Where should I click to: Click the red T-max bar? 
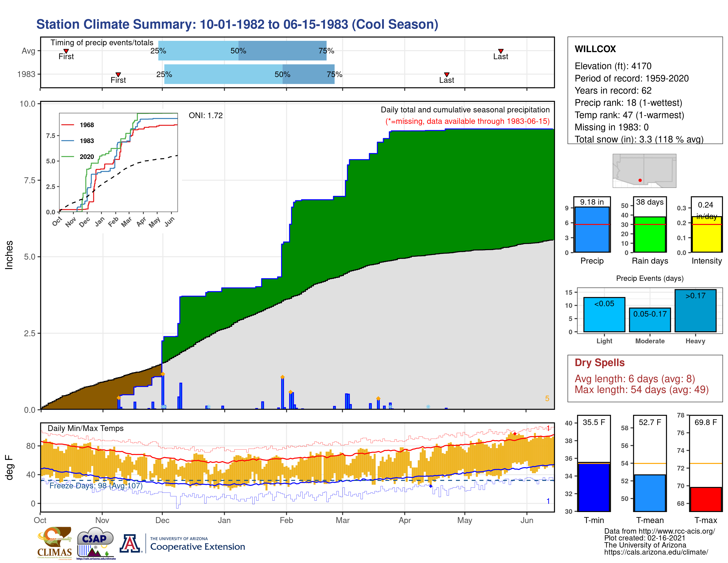(x=706, y=499)
